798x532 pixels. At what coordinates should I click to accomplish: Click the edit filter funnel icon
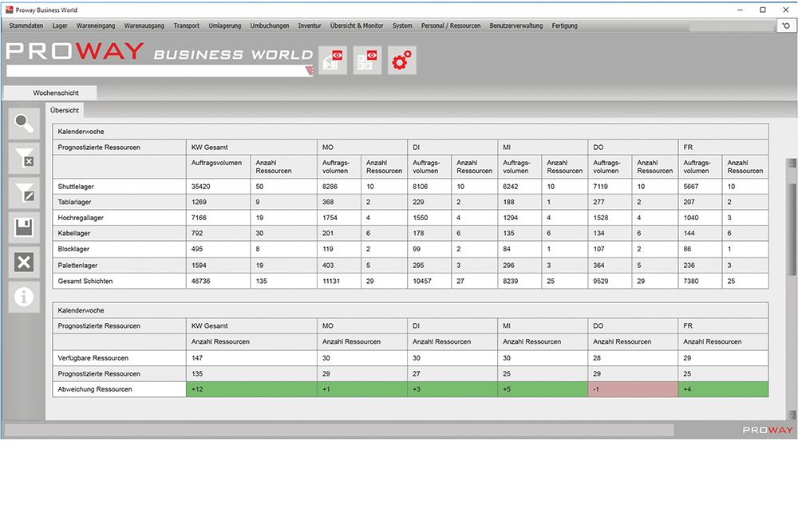point(24,193)
